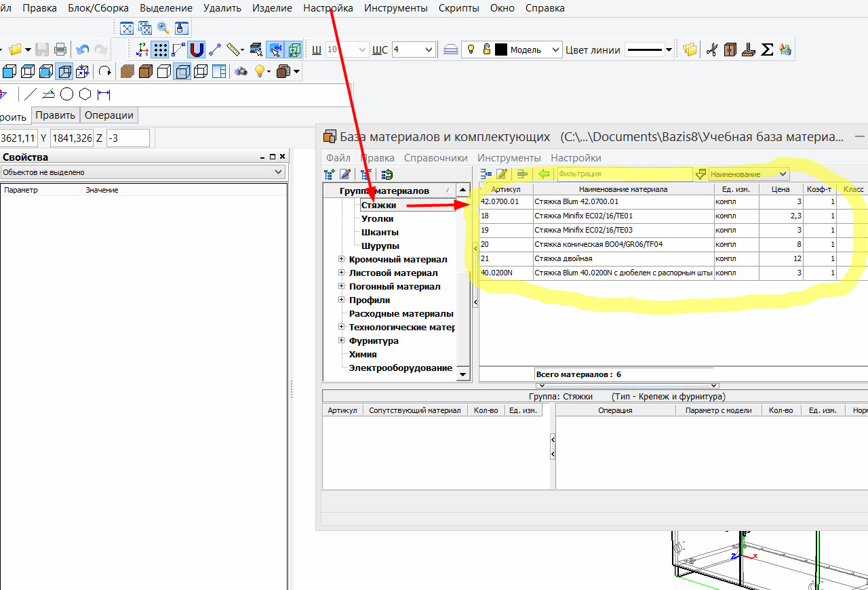Click the print icon
Viewport: 868px width, 590px height.
pos(60,50)
